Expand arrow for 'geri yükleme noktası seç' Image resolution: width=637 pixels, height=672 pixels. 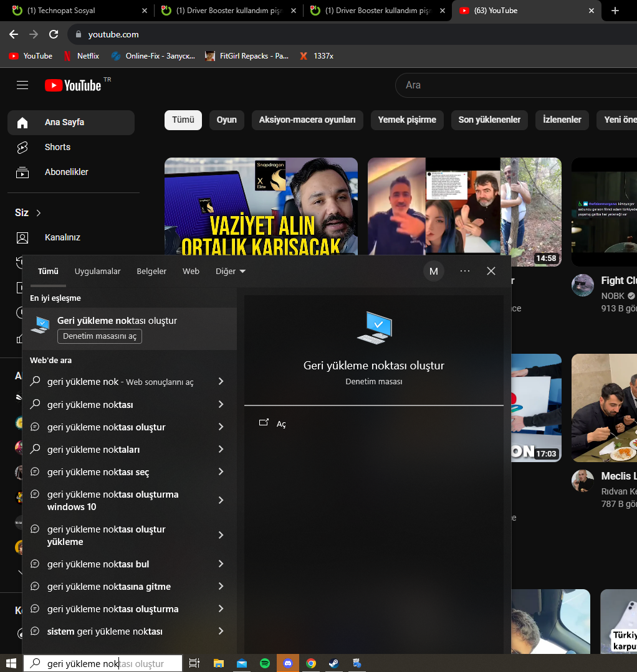[221, 472]
